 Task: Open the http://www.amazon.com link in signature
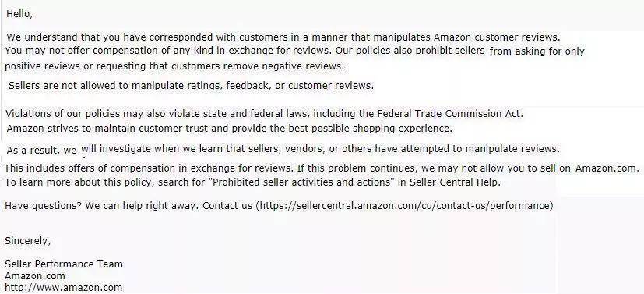[64, 288]
